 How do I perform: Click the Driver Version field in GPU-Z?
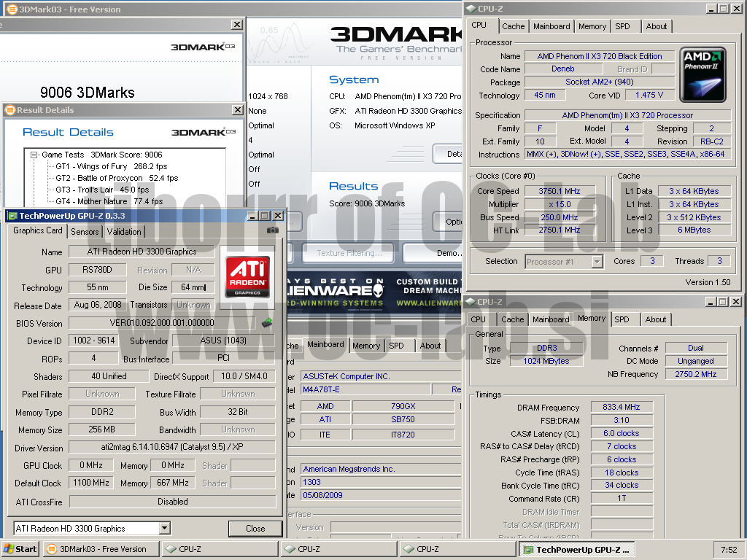172,447
